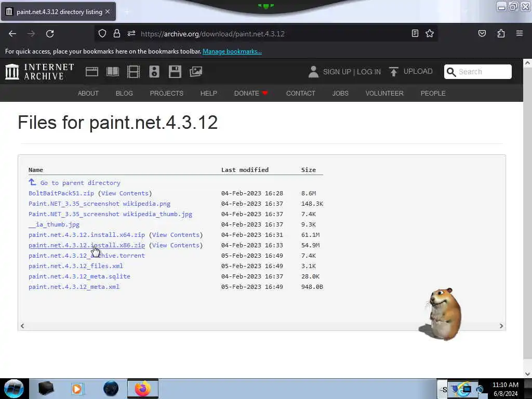Open the BLOG menu item

124,94
